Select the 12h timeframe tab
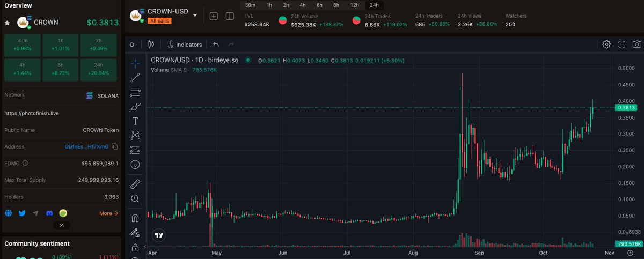644x259 pixels. 355,5
